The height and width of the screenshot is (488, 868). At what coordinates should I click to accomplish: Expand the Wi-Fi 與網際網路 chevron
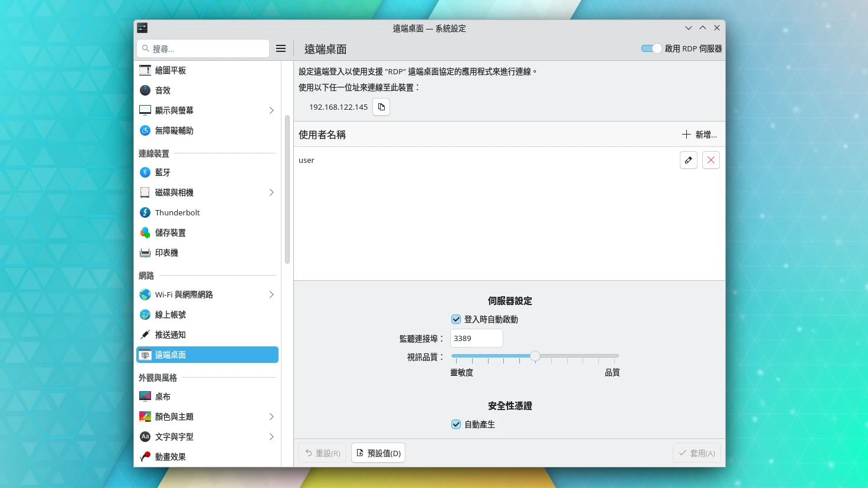pos(271,294)
